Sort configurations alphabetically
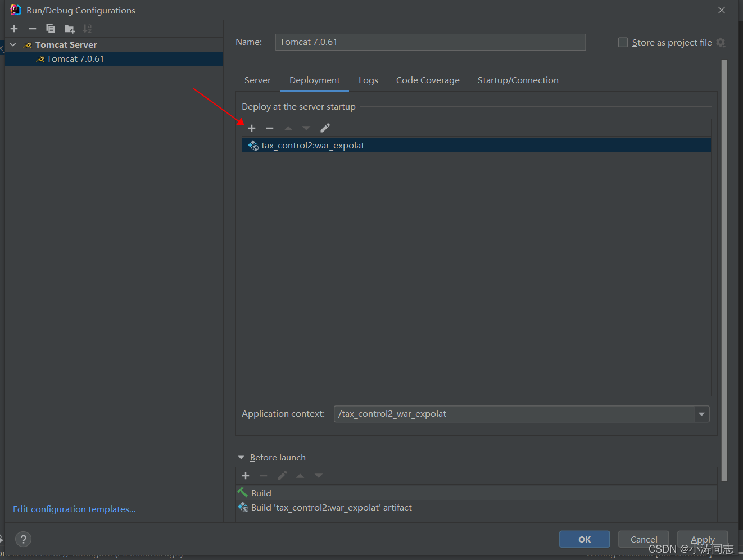 87,29
